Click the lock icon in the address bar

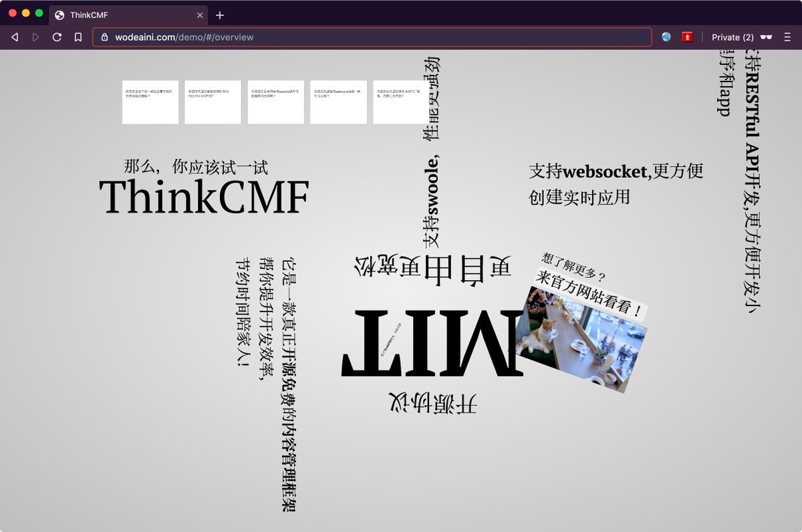tap(106, 37)
